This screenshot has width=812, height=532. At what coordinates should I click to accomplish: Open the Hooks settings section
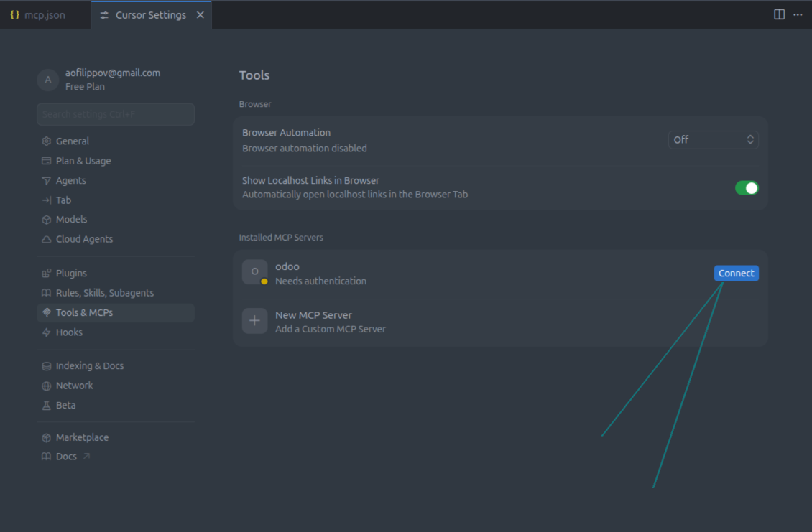tap(70, 332)
